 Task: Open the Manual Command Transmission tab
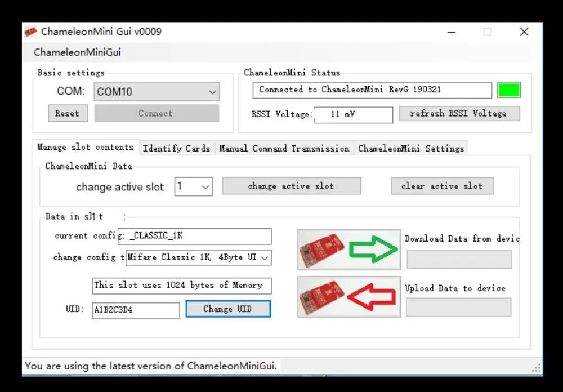[284, 148]
